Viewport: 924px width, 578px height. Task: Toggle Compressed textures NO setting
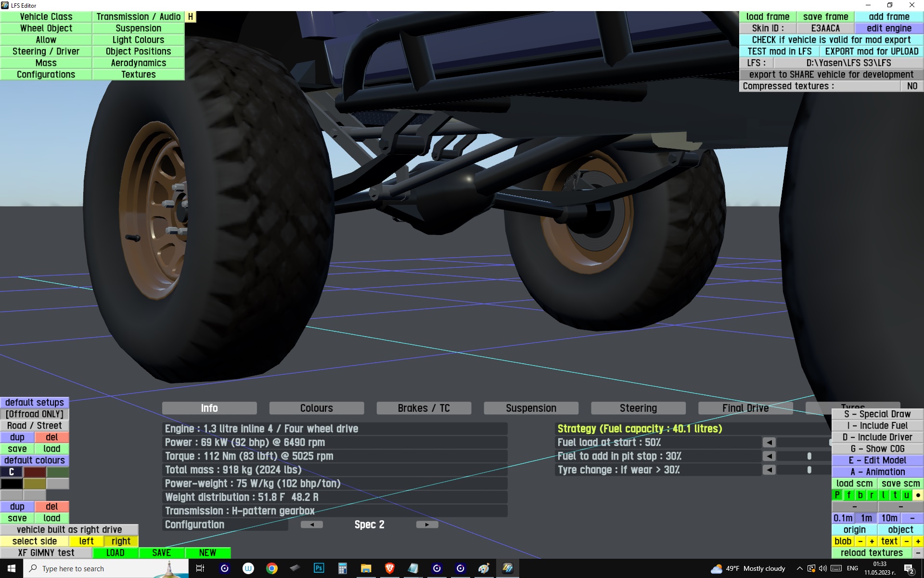(911, 86)
